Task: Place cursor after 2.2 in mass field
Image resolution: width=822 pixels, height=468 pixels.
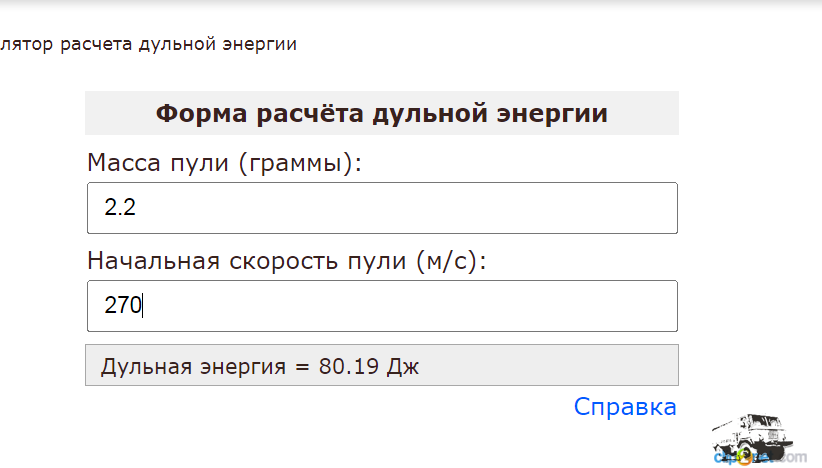Action: [x=137, y=208]
